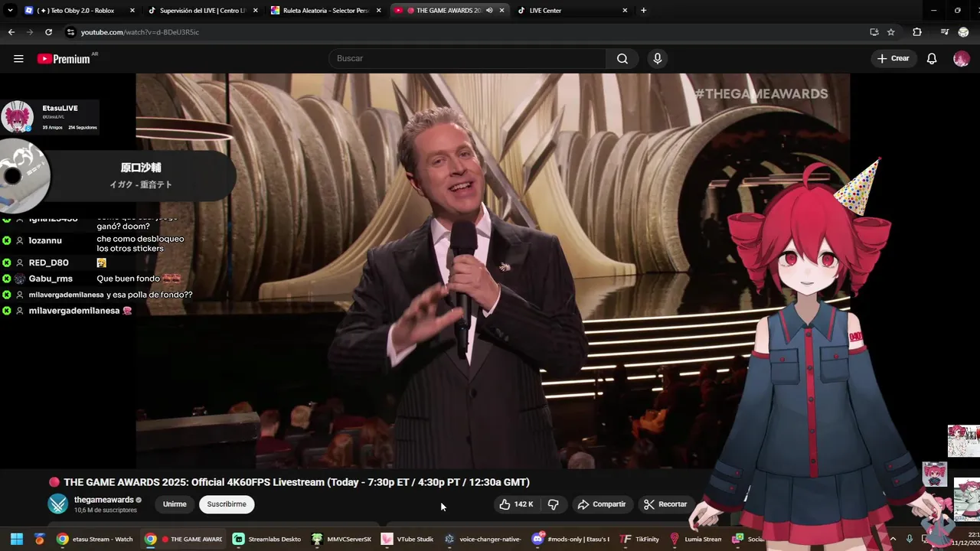
Task: Click the now-playing song title 原口沙輔
Action: click(141, 168)
